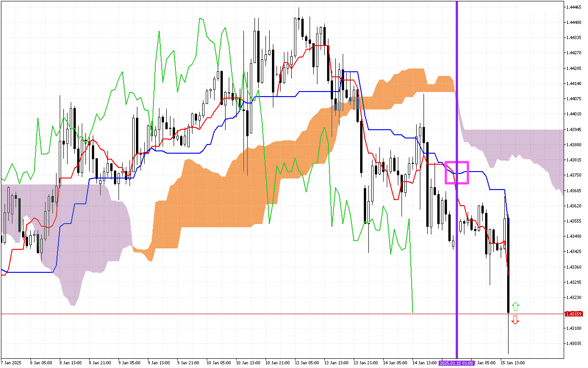Click price axis value 1.43880

[573, 145]
